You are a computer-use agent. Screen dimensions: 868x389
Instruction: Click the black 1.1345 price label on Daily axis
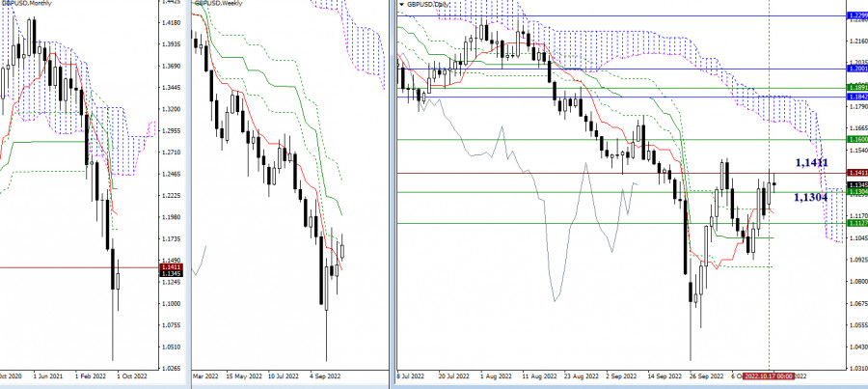(x=856, y=184)
